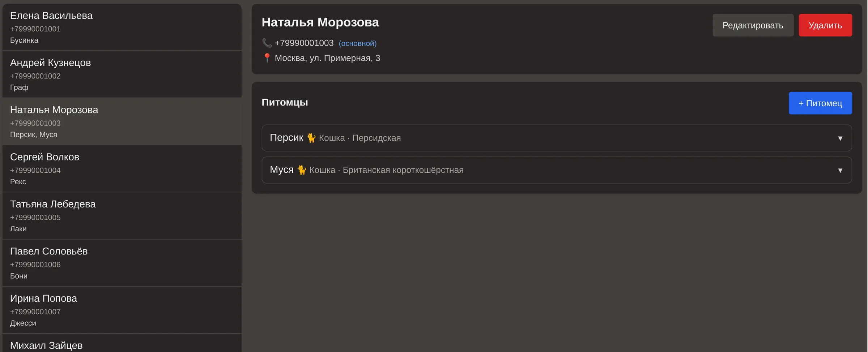The height and width of the screenshot is (352, 868).
Task: Click the Питомцы section heading
Action: (x=285, y=103)
